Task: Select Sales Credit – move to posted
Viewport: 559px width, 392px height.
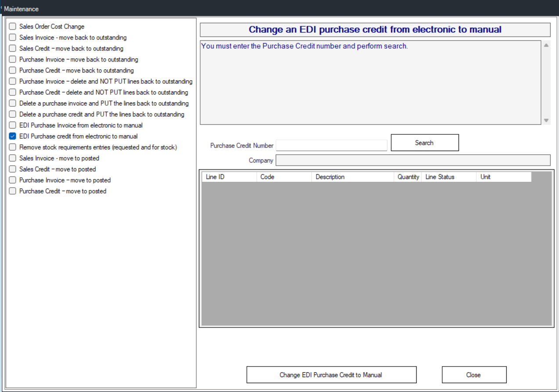Action: click(x=12, y=169)
